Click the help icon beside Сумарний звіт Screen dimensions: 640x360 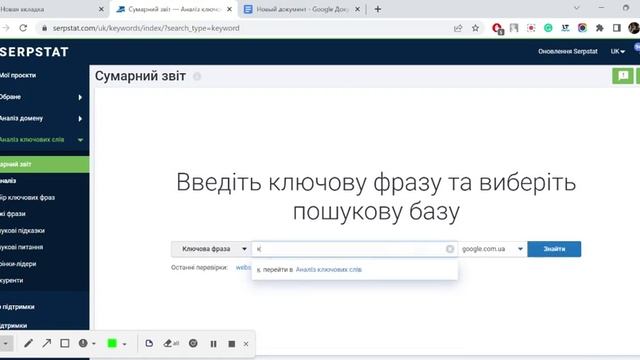point(197,76)
